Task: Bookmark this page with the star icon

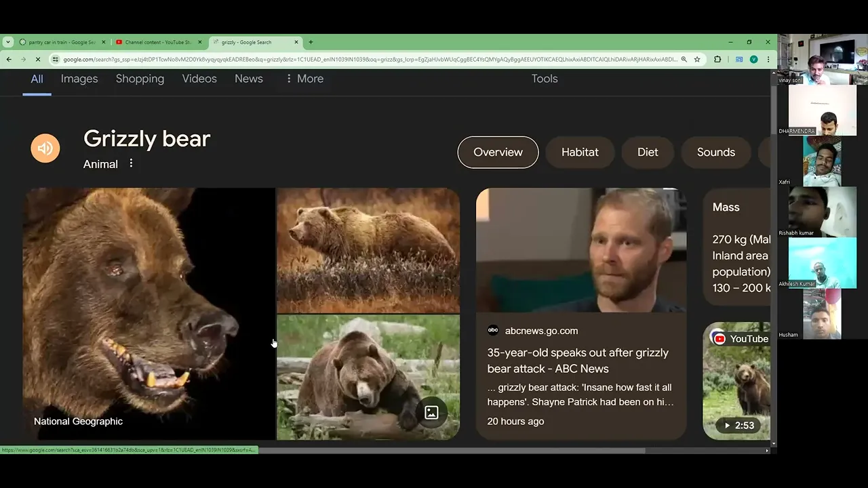Action: point(696,60)
